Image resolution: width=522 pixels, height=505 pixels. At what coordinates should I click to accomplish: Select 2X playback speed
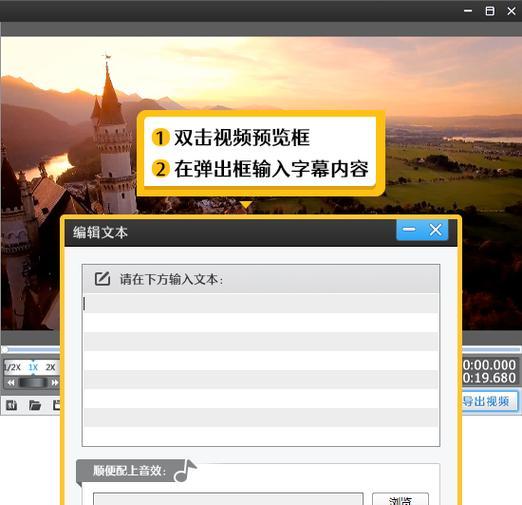pos(50,367)
